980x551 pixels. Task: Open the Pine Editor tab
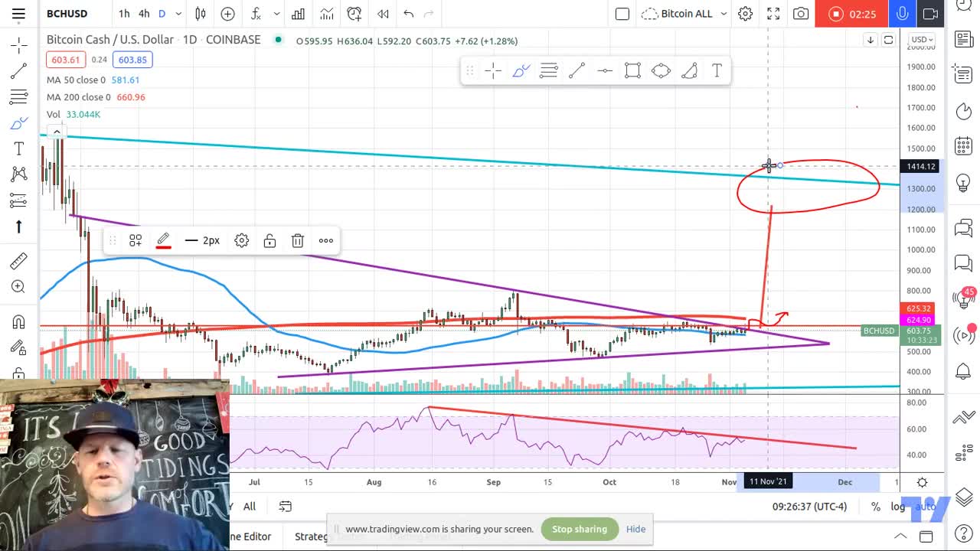pyautogui.click(x=250, y=536)
